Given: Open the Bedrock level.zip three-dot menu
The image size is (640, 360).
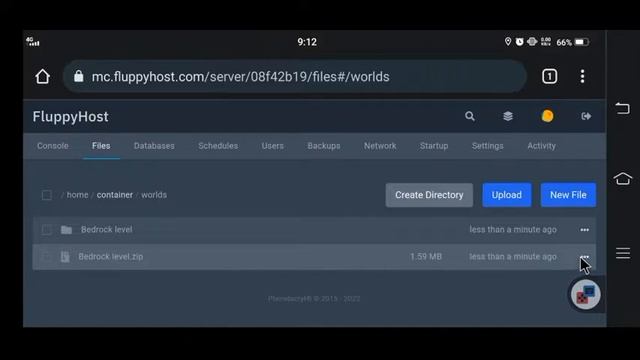Looking at the screenshot, I should pos(584,257).
